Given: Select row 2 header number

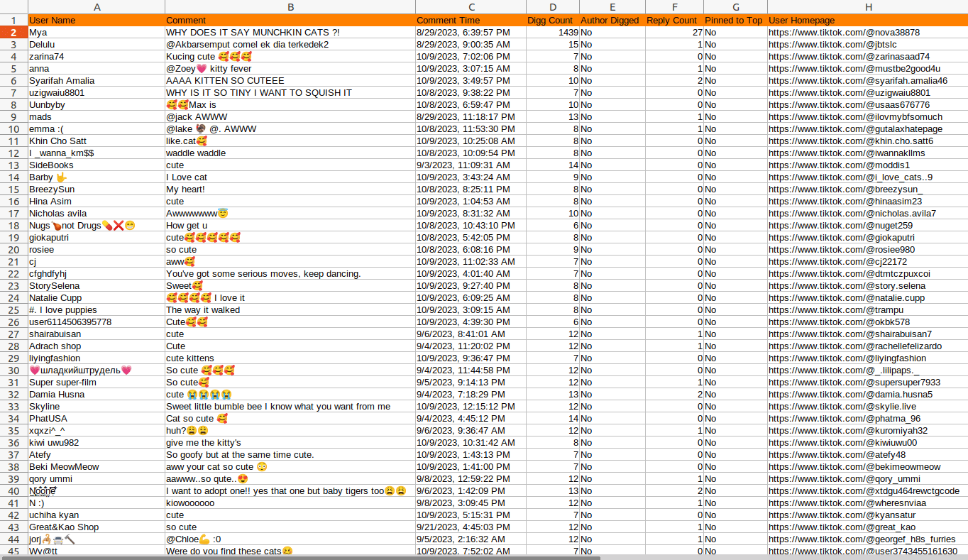Looking at the screenshot, I should click(x=13, y=33).
